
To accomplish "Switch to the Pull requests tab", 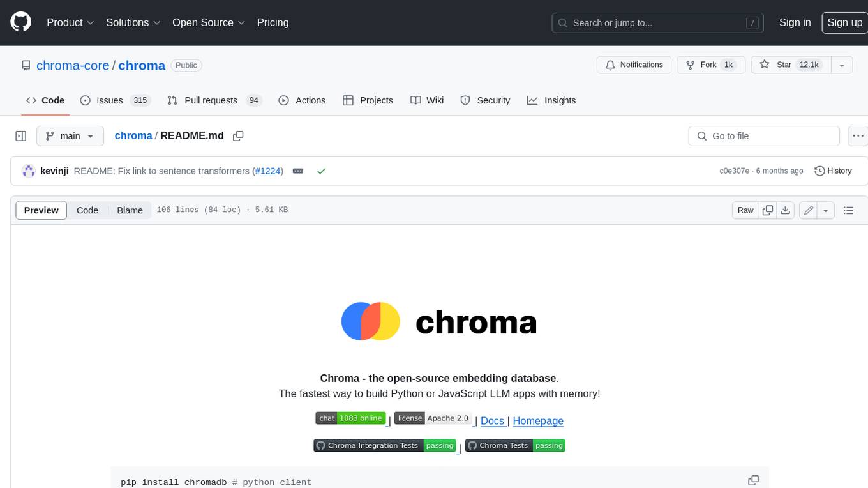I will click(214, 100).
